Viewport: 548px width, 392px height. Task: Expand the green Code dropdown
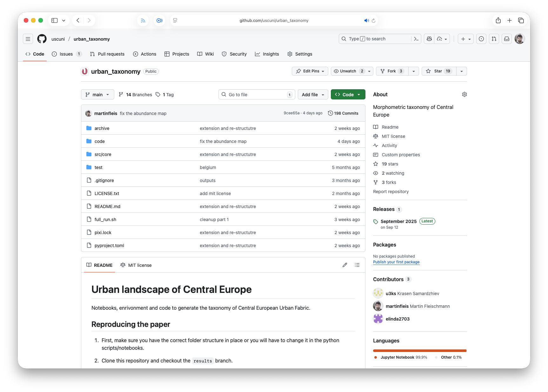(348, 94)
